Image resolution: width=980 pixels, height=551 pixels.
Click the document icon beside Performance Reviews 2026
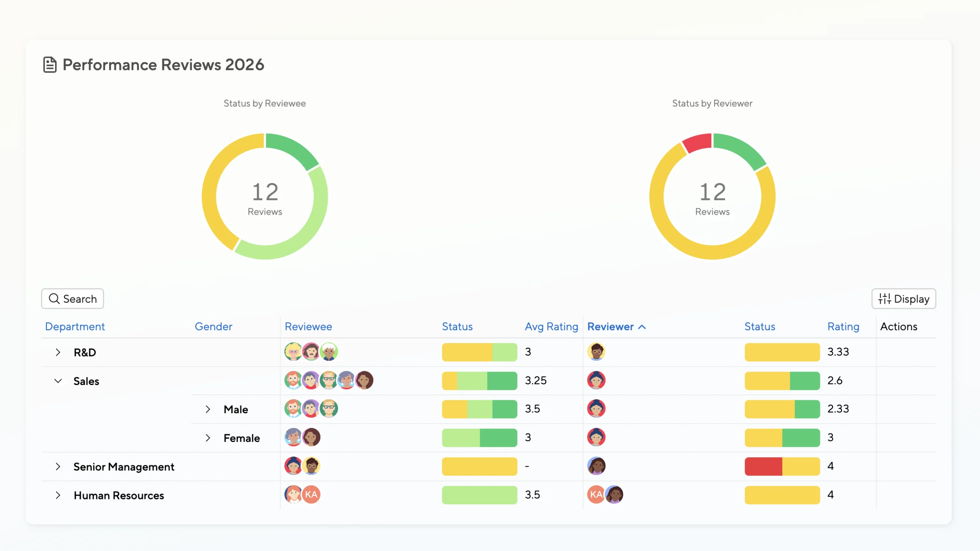(50, 64)
